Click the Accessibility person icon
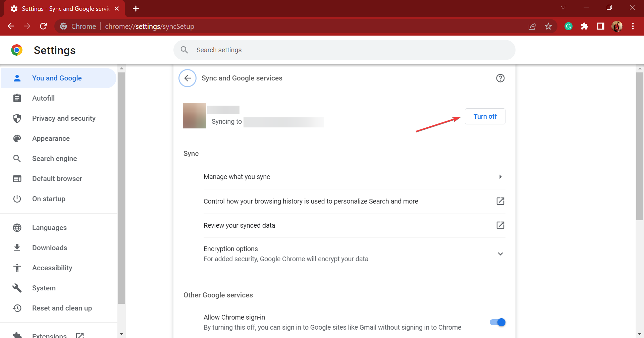Viewport: 644px width, 338px height. coord(17,268)
